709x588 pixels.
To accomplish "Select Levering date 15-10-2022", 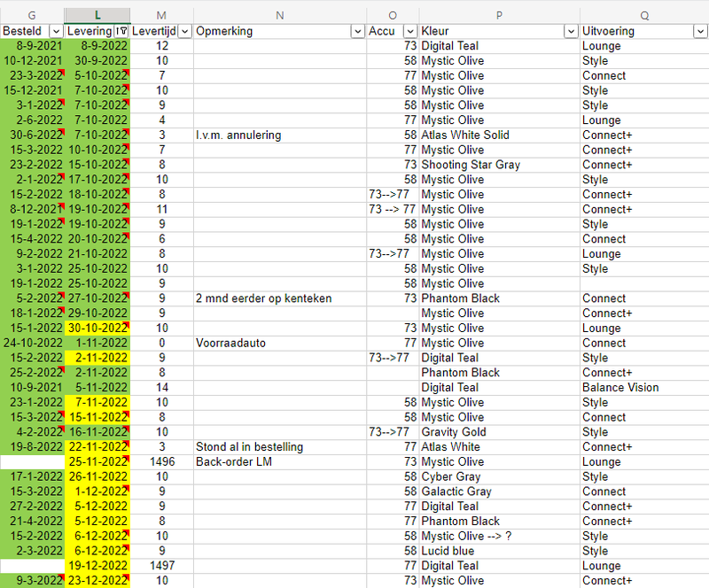I will pyautogui.click(x=97, y=165).
